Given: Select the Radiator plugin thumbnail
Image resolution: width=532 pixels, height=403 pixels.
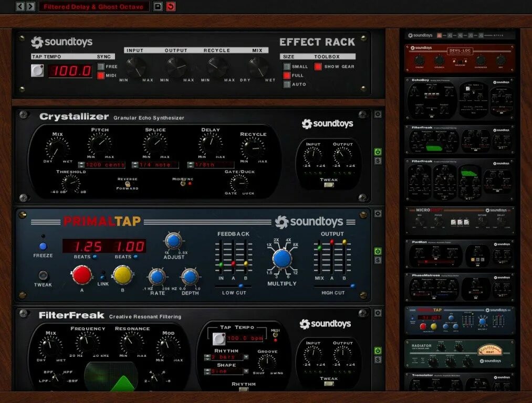Looking at the screenshot, I should 460,354.
